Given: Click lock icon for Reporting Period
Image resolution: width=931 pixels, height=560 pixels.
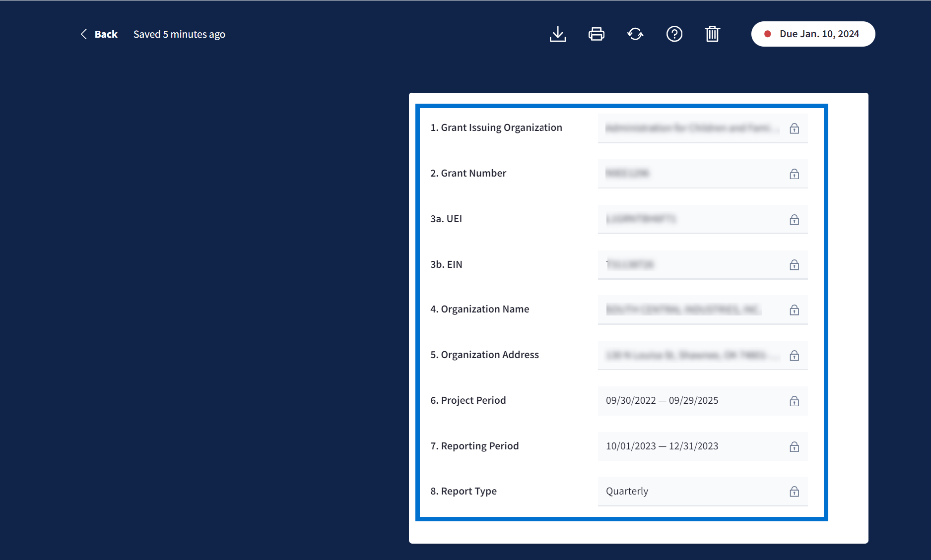Looking at the screenshot, I should 794,447.
